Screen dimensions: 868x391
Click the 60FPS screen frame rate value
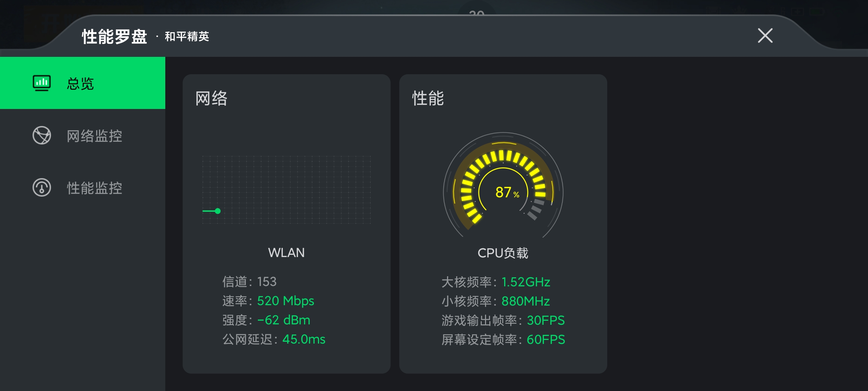tap(546, 340)
